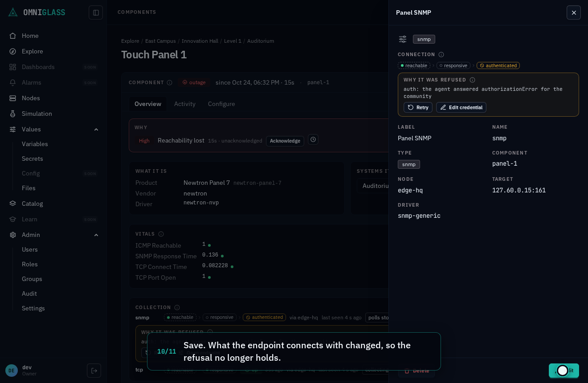Open Variables under Values
This screenshot has height=383, width=588.
[x=35, y=144]
